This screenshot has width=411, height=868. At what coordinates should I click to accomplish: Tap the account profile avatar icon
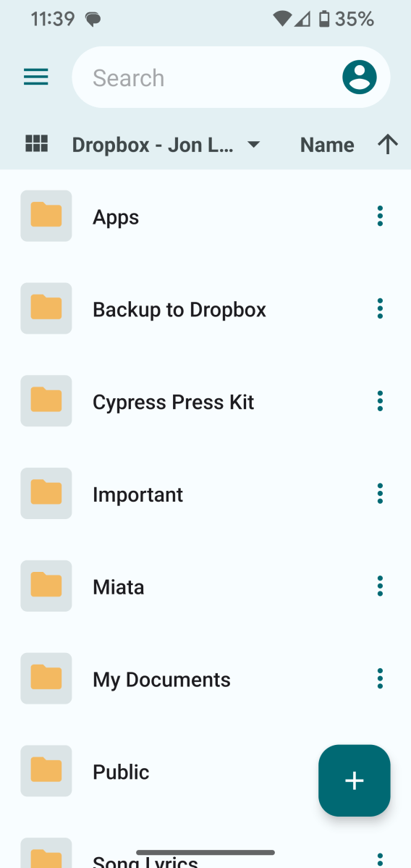[x=360, y=77]
